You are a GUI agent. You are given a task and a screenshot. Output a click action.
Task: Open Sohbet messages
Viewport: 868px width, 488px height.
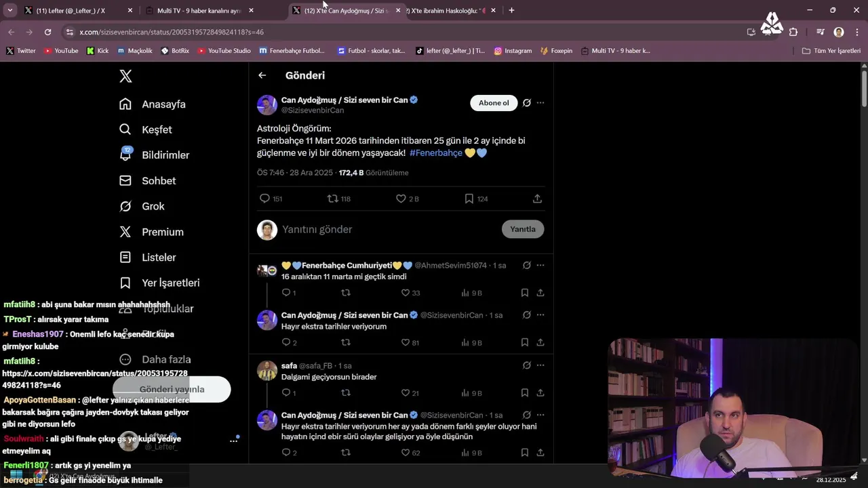pos(148,180)
